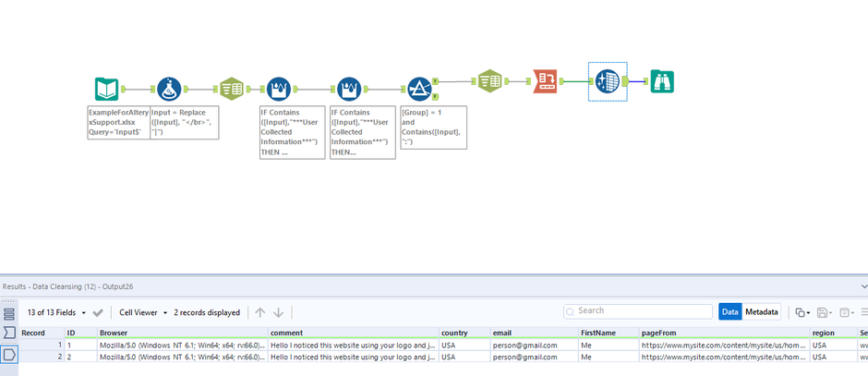This screenshot has height=376, width=868.
Task: Click the Browser cell in record 1
Action: pos(183,345)
